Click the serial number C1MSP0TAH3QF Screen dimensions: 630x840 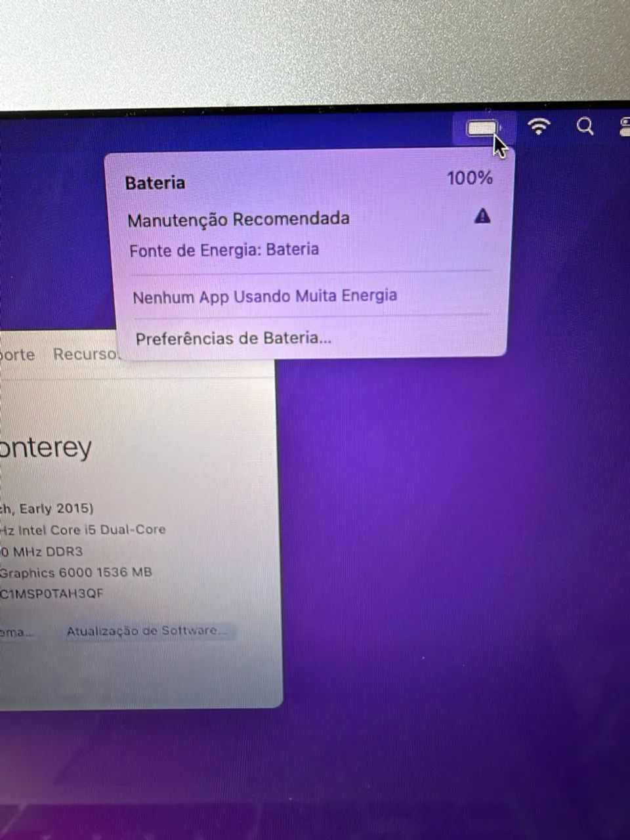[52, 594]
